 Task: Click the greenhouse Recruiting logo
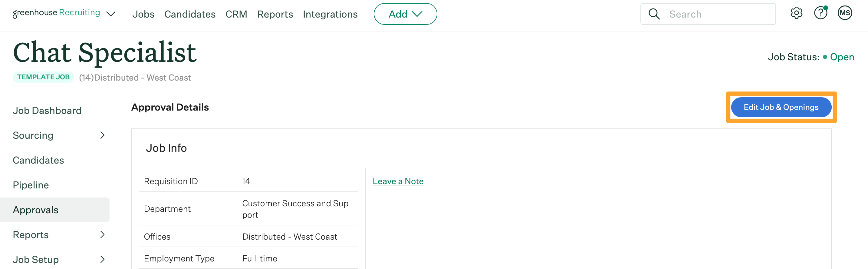click(56, 13)
